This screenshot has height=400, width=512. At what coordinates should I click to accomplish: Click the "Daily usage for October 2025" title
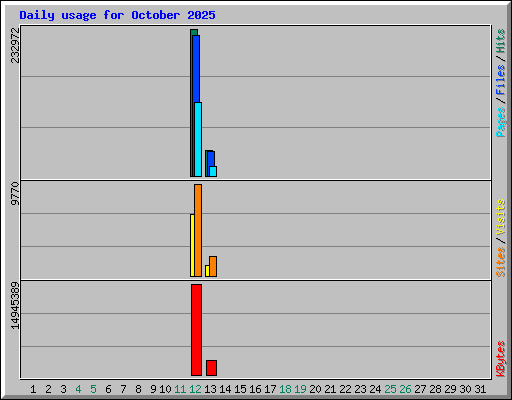[117, 15]
